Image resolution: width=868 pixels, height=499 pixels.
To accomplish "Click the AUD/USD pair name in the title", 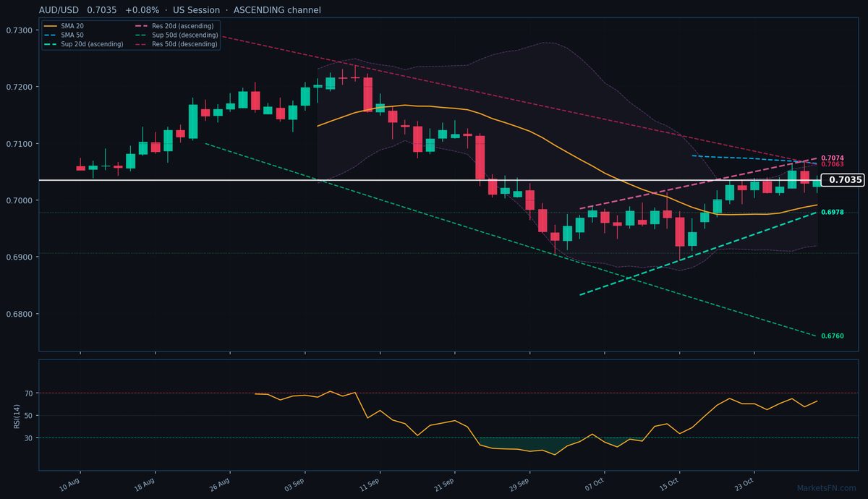I will click(x=59, y=10).
